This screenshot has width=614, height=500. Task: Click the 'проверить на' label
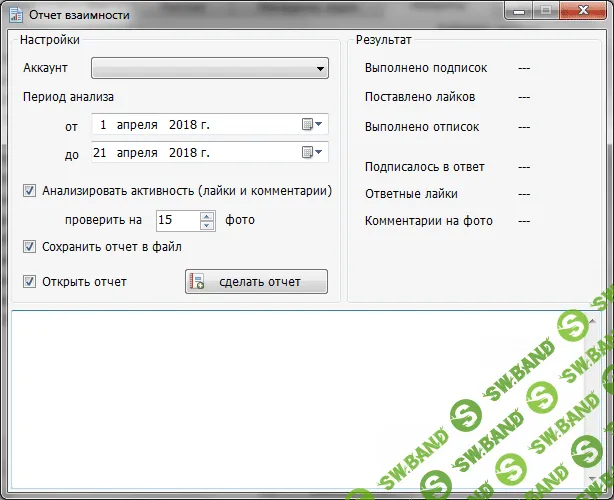[x=103, y=220]
